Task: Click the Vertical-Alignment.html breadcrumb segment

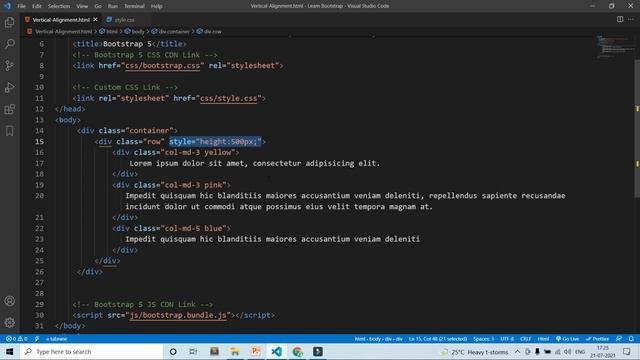Action: coord(60,31)
